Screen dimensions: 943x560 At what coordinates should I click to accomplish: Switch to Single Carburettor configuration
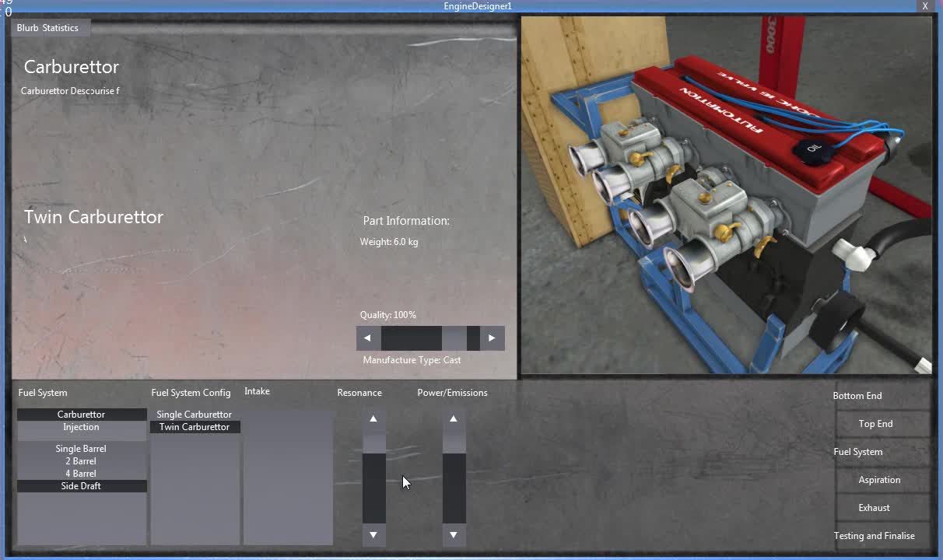tap(194, 414)
